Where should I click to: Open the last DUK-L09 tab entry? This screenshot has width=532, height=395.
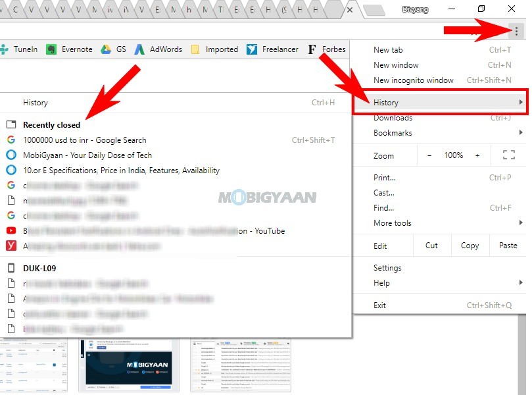click(x=176, y=329)
